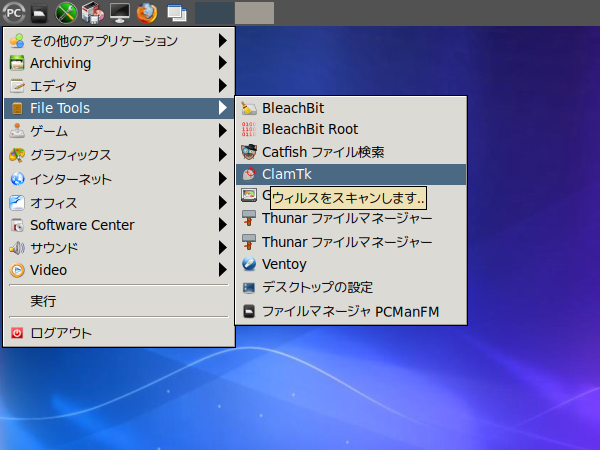Expand the グラフィックス submenu arrow
Image resolution: width=600 pixels, height=450 pixels.
pos(223,155)
